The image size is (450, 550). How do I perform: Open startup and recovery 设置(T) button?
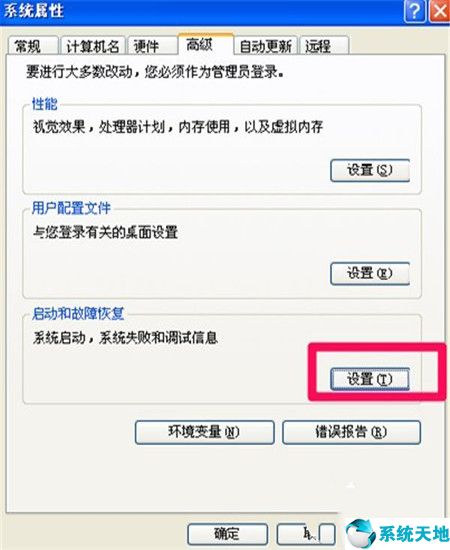[x=370, y=379]
